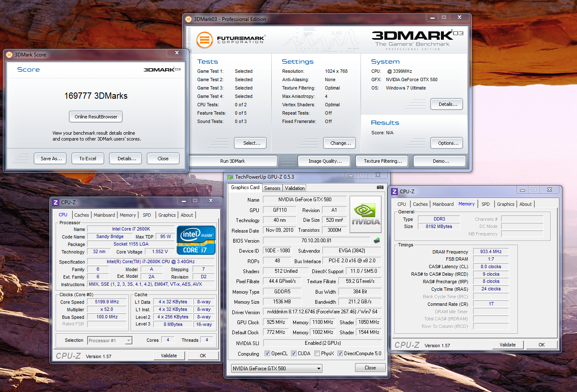Click the GPU-Z title bar icon

(x=230, y=177)
